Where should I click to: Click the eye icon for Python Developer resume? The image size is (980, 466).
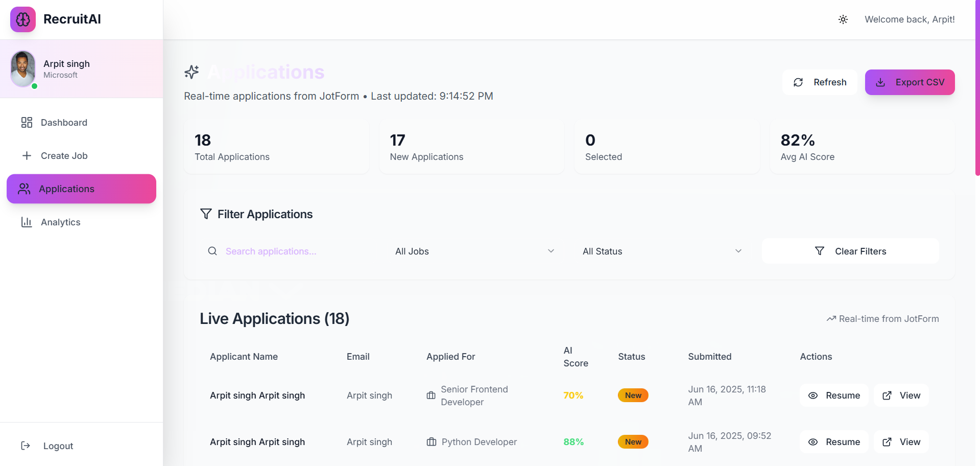(x=813, y=442)
